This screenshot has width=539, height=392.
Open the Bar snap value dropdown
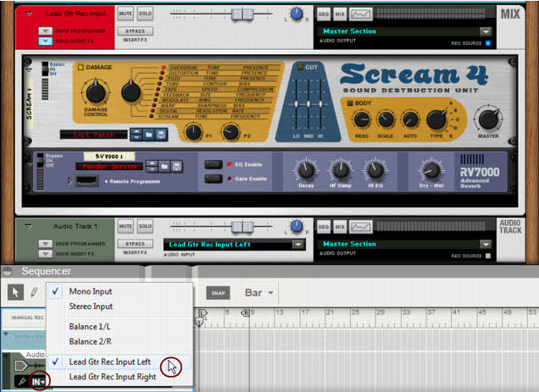tap(259, 293)
